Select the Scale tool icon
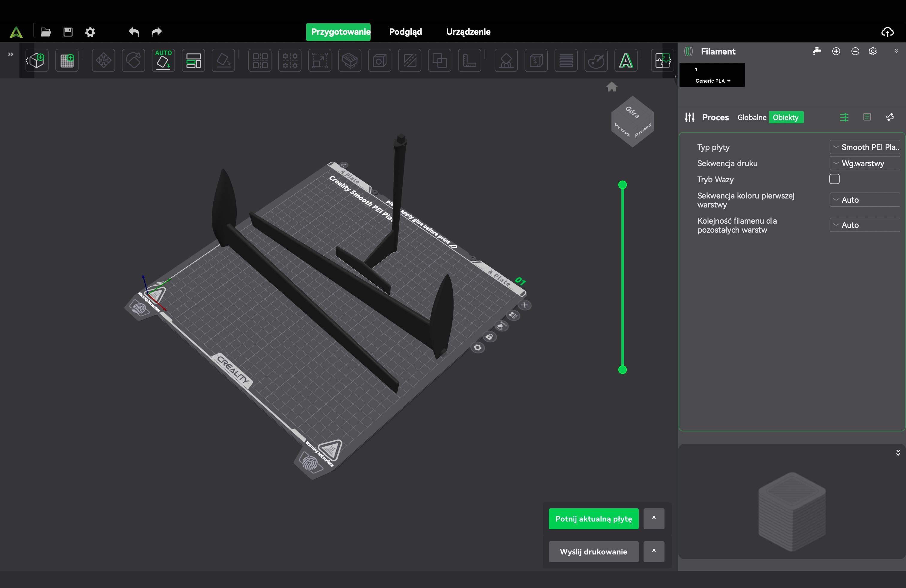Viewport: 906px width, 588px height. (x=320, y=60)
